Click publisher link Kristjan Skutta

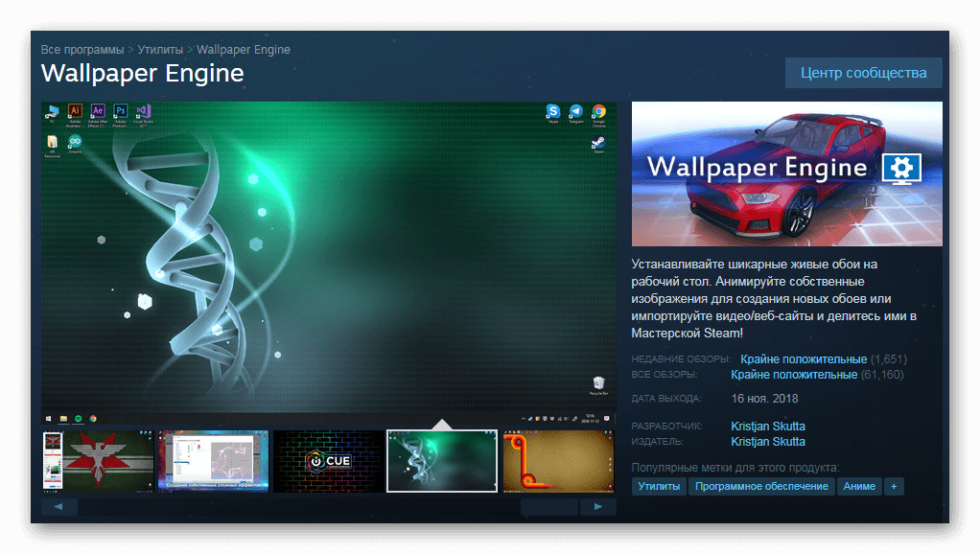tap(768, 442)
